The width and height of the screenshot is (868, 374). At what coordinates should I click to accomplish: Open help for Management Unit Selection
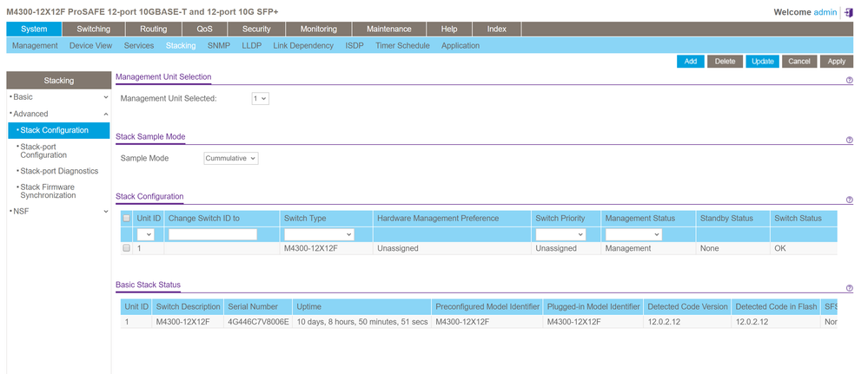[x=850, y=80]
